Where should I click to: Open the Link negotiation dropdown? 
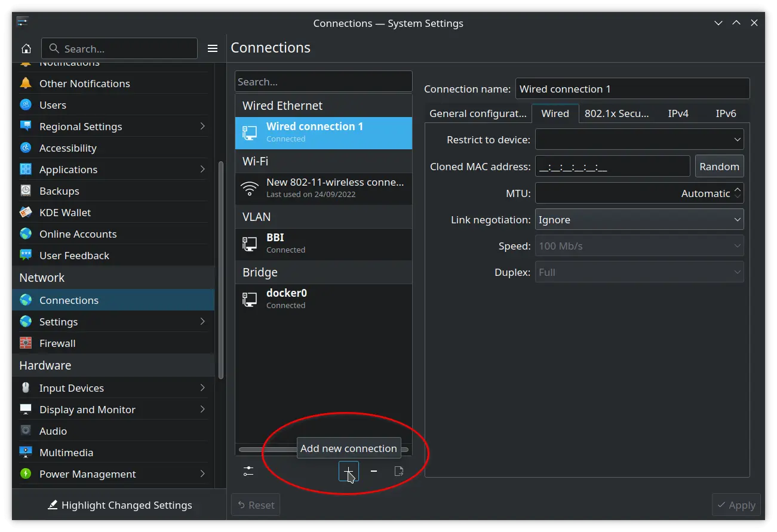coord(639,220)
